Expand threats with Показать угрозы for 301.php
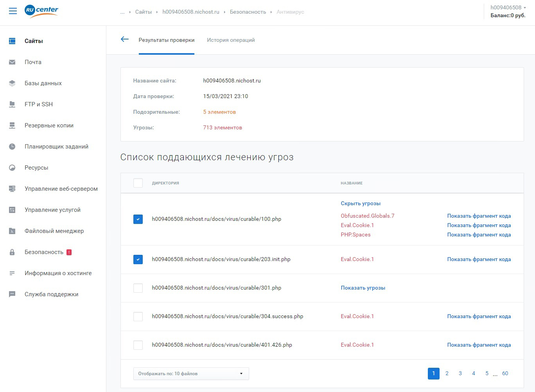This screenshot has width=535, height=392. (363, 288)
